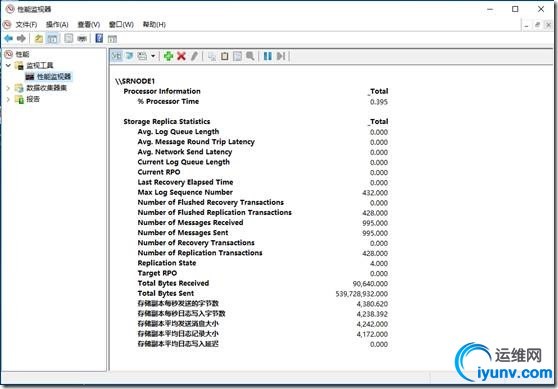The width and height of the screenshot is (558, 389).
Task: Select the Max Log Sequence Number counter
Action: click(185, 192)
